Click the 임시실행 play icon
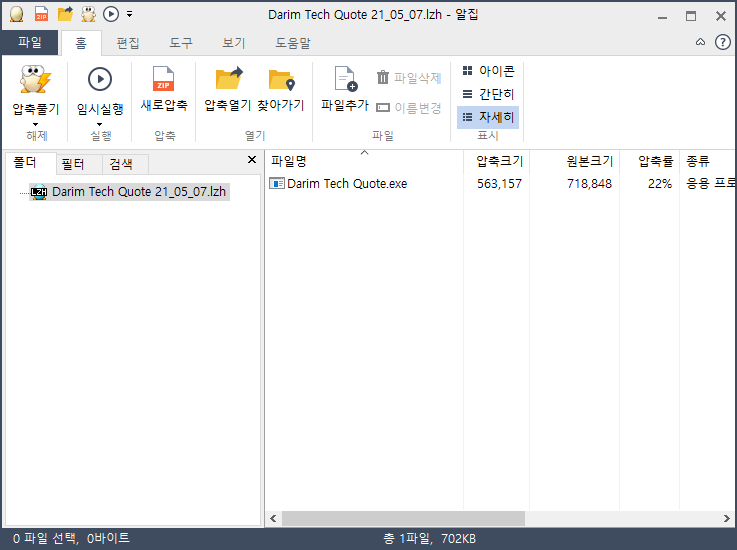This screenshot has height=550, width=737. pyautogui.click(x=100, y=79)
